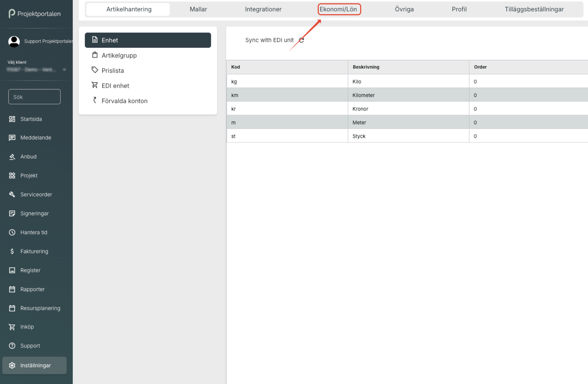Select the Kilometer table row
This screenshot has height=384, width=588.
pyautogui.click(x=363, y=95)
